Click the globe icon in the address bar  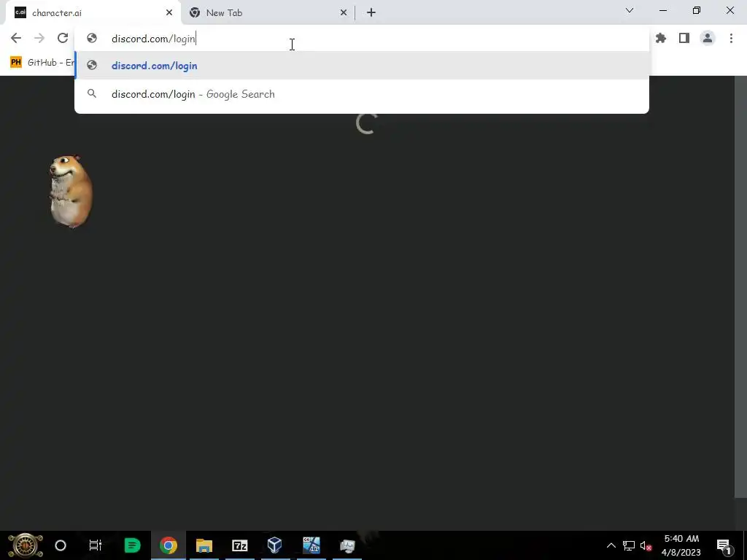coord(92,39)
